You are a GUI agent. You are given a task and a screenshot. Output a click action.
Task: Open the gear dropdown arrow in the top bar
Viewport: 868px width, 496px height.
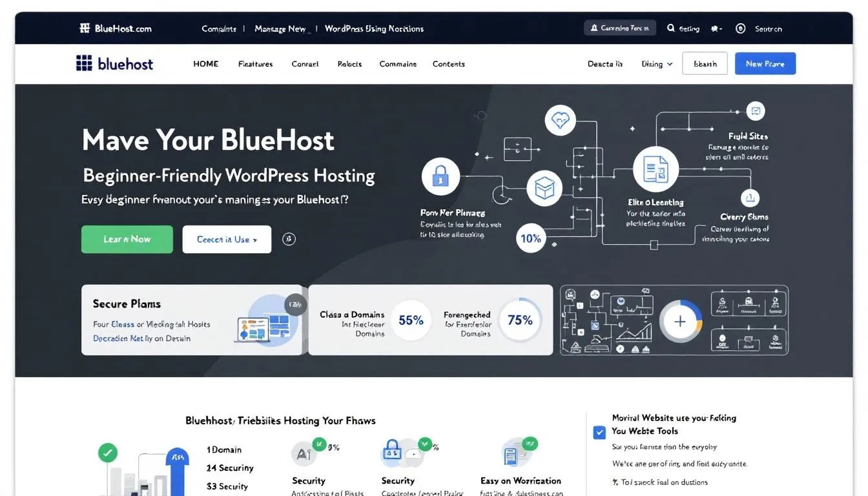tap(720, 28)
